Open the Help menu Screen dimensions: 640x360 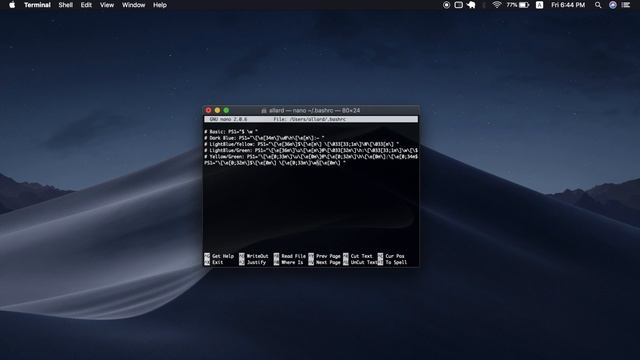pos(160,5)
